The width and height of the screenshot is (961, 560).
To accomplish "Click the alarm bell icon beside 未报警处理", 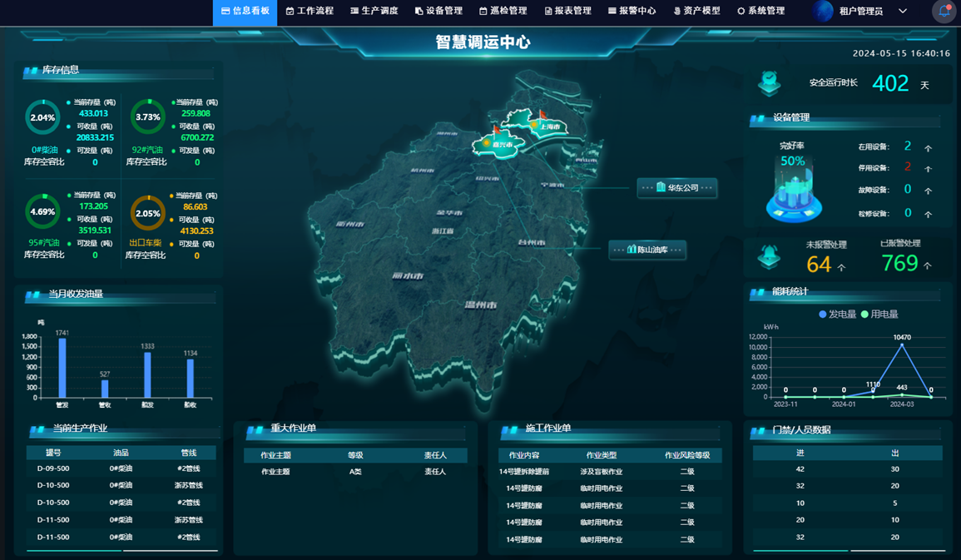I will pyautogui.click(x=770, y=256).
